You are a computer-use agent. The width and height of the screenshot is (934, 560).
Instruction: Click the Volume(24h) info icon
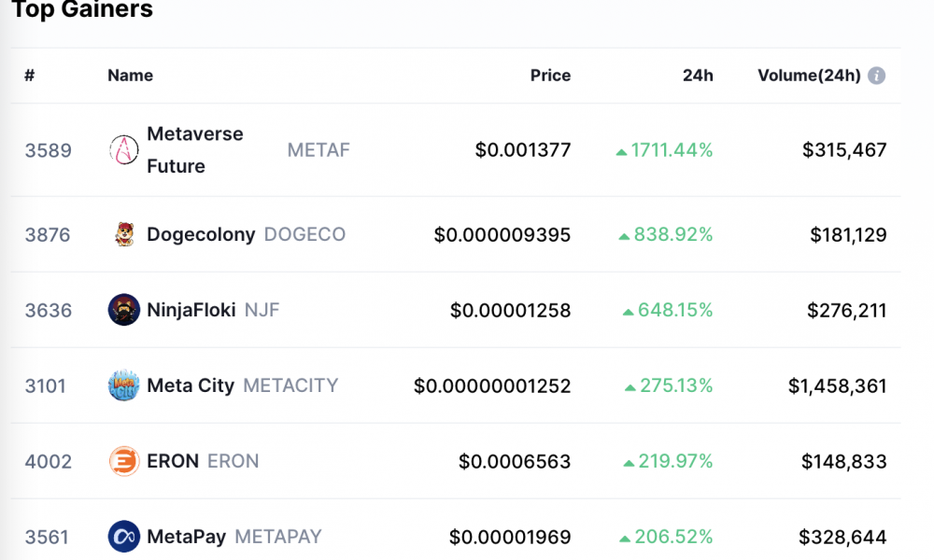pyautogui.click(x=876, y=76)
